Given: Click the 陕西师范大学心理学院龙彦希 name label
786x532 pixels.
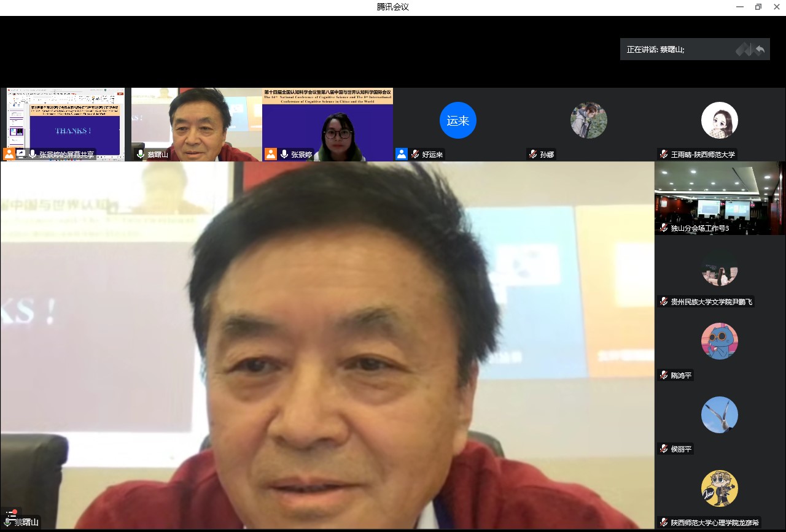Looking at the screenshot, I should [x=715, y=523].
